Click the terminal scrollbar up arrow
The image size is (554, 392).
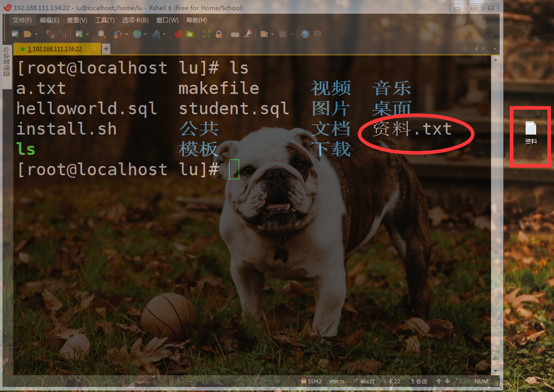495,60
